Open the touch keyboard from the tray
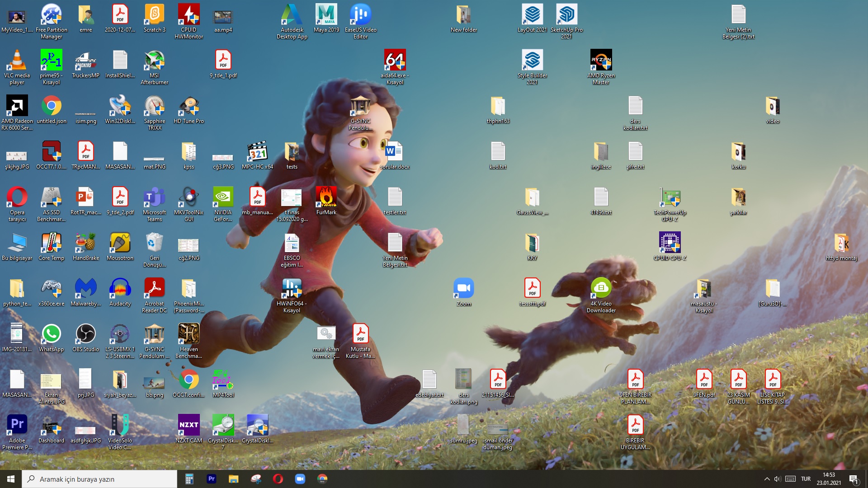The width and height of the screenshot is (868, 488). [x=791, y=479]
